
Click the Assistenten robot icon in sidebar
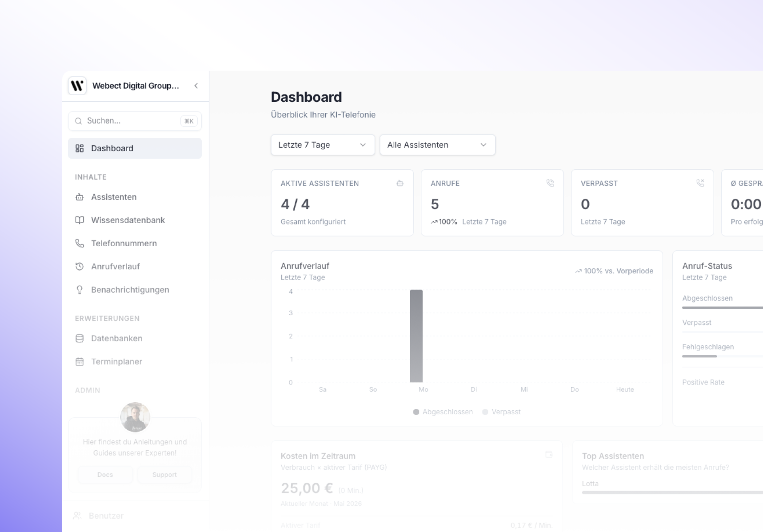[x=80, y=197]
